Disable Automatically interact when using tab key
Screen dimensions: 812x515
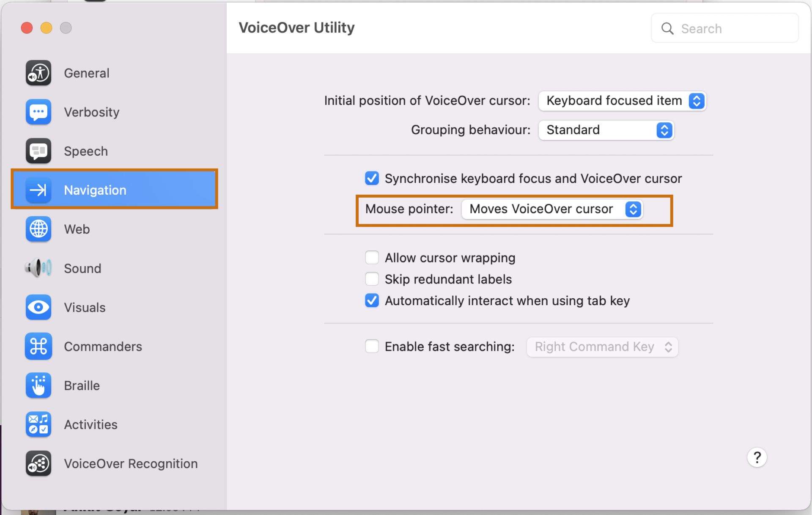tap(372, 300)
